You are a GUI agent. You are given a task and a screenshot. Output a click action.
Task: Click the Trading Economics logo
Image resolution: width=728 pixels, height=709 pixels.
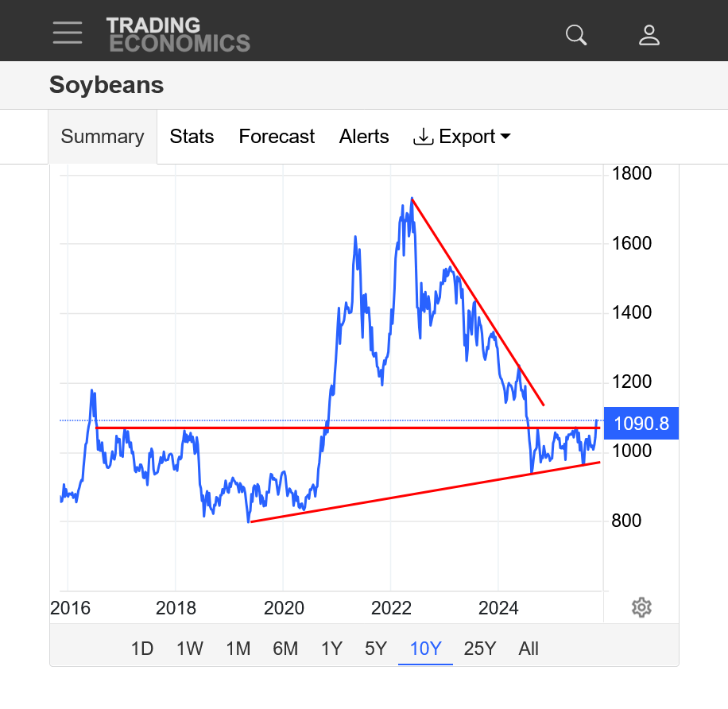point(178,34)
